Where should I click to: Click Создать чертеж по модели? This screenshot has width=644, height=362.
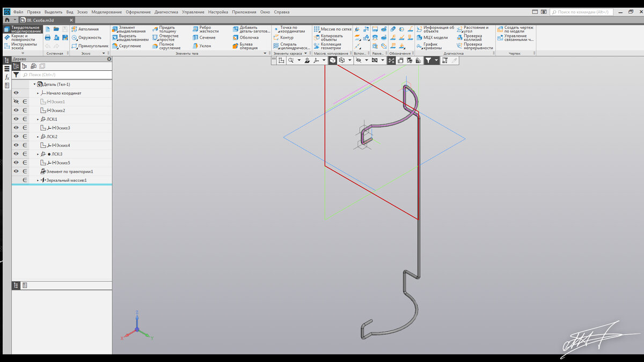[x=515, y=29]
